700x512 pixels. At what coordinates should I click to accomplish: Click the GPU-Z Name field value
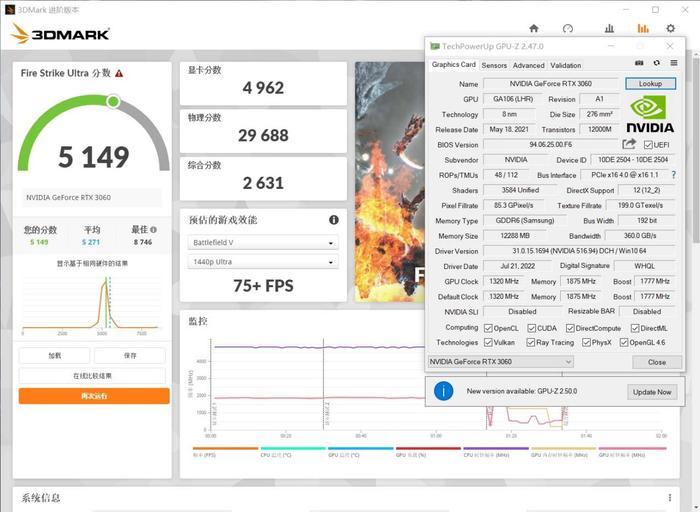coord(551,83)
